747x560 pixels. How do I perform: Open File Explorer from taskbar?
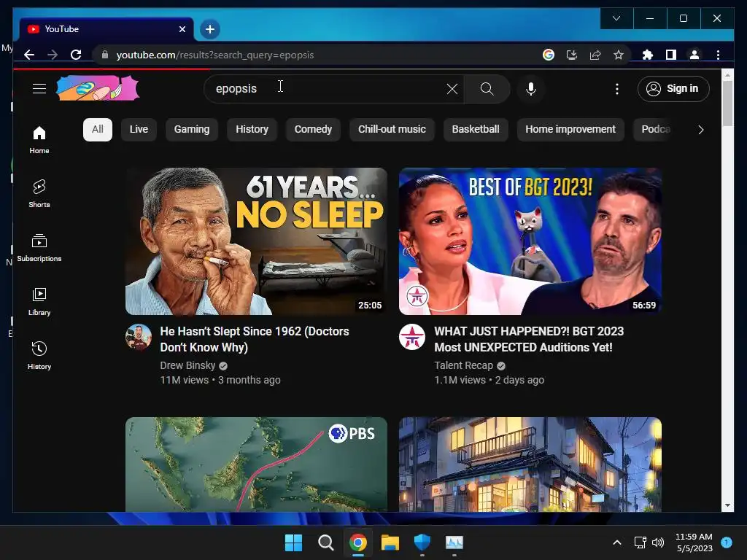pyautogui.click(x=390, y=542)
